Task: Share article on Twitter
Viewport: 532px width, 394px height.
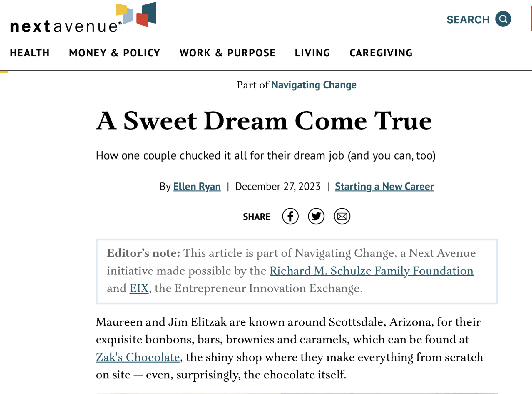Action: [x=316, y=216]
